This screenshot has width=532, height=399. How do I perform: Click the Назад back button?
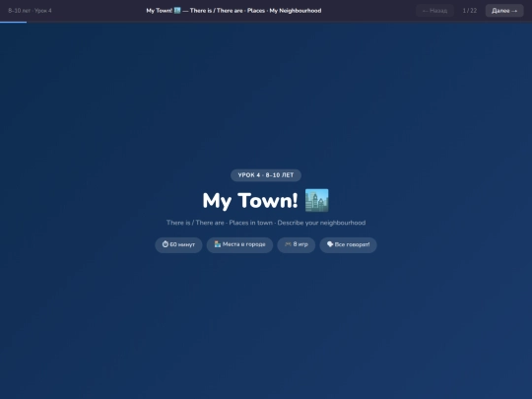434,11
